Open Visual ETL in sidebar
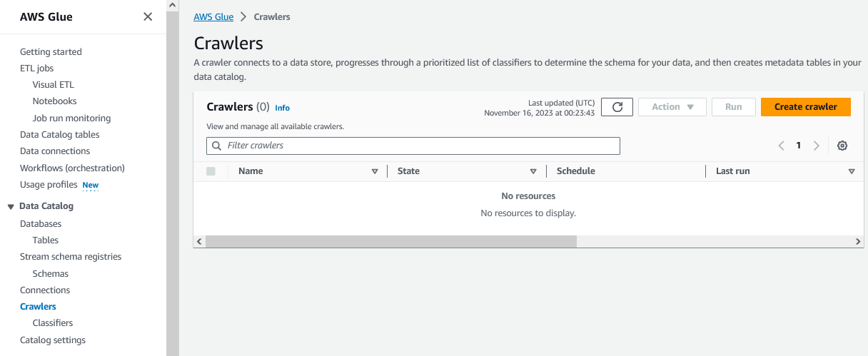The width and height of the screenshot is (868, 356). pyautogui.click(x=53, y=84)
